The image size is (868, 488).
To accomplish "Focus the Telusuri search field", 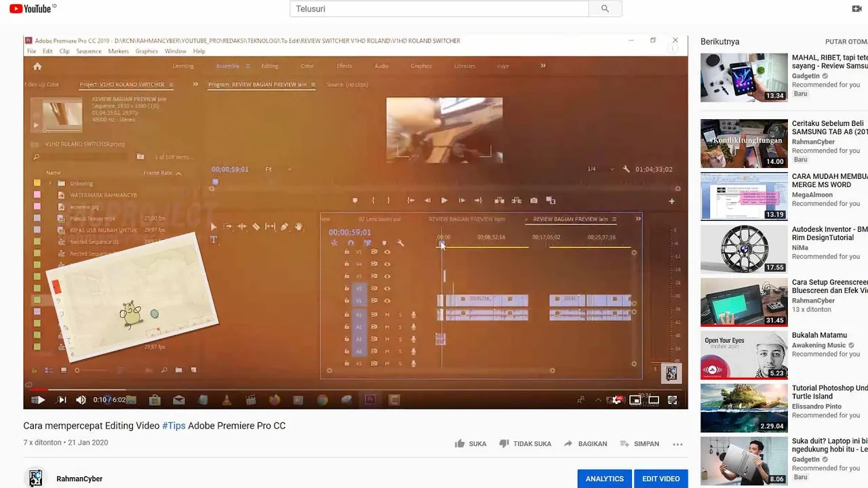I will click(439, 9).
